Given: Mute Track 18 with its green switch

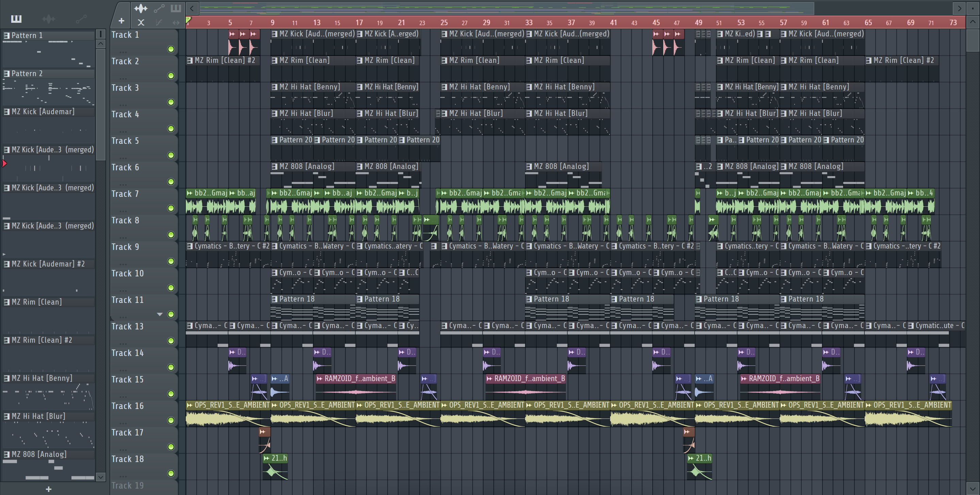Looking at the screenshot, I should (171, 473).
